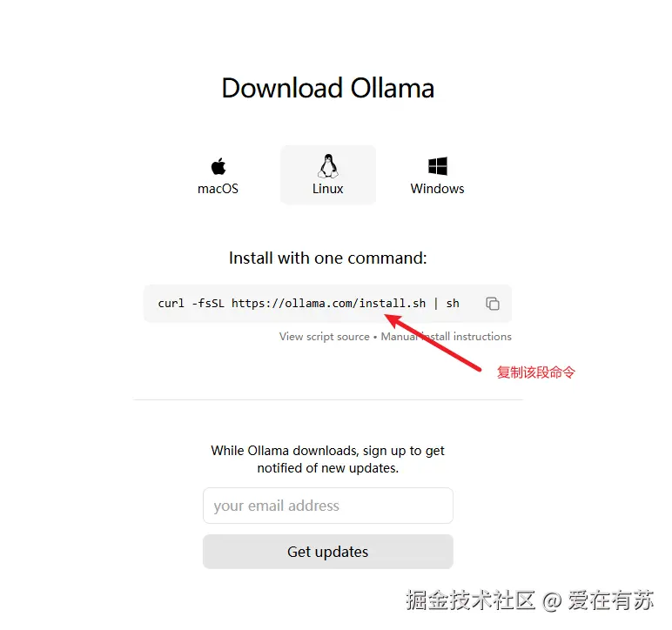This screenshot has width=672, height=630.
Task: Select the Linux text label
Action: (328, 189)
